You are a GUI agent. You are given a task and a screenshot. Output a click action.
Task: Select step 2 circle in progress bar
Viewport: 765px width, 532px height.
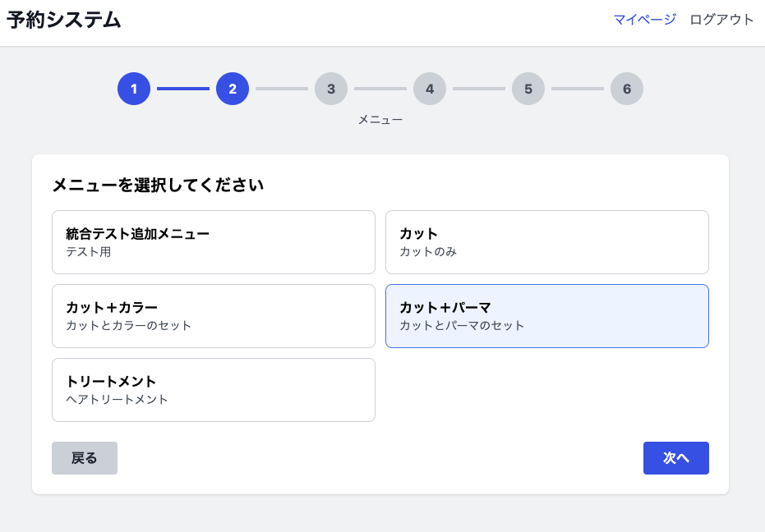[233, 89]
